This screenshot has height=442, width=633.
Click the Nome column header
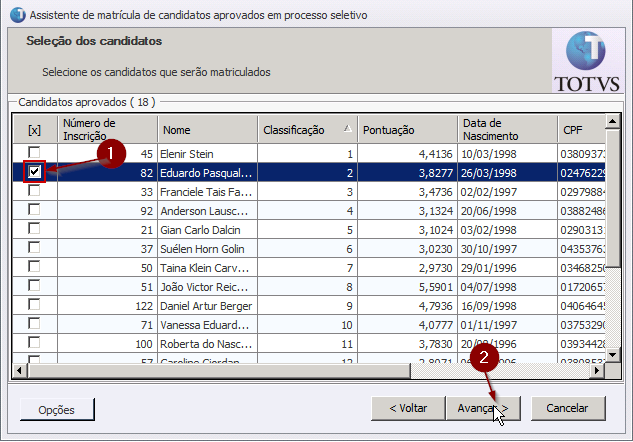pos(207,129)
